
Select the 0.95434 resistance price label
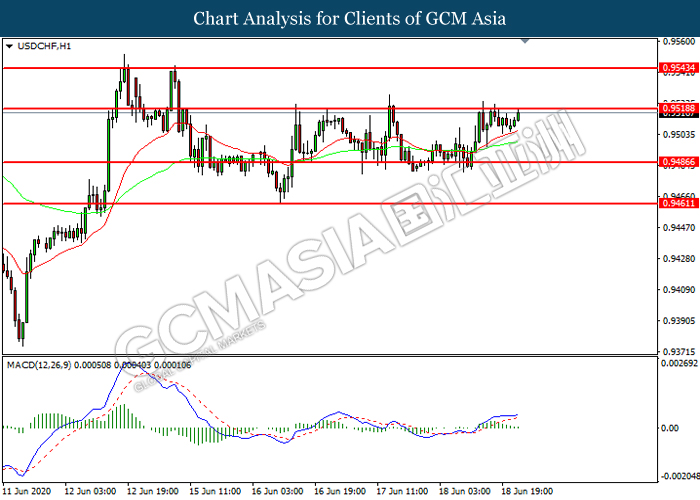pos(679,68)
